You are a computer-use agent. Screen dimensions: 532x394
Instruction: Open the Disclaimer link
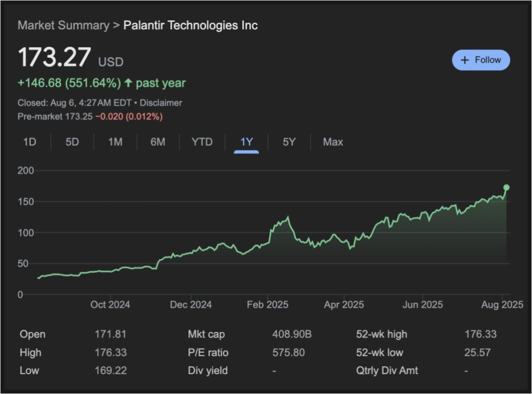pos(161,103)
